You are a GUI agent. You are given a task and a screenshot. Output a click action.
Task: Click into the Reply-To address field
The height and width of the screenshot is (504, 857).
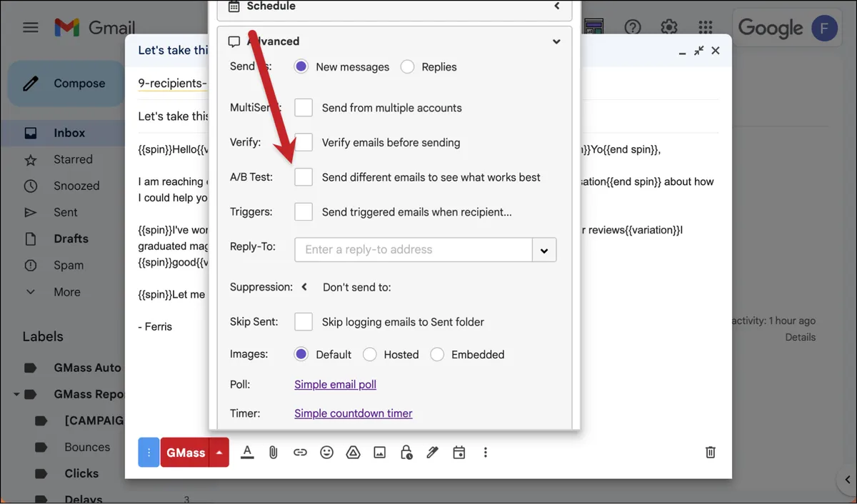(x=413, y=250)
